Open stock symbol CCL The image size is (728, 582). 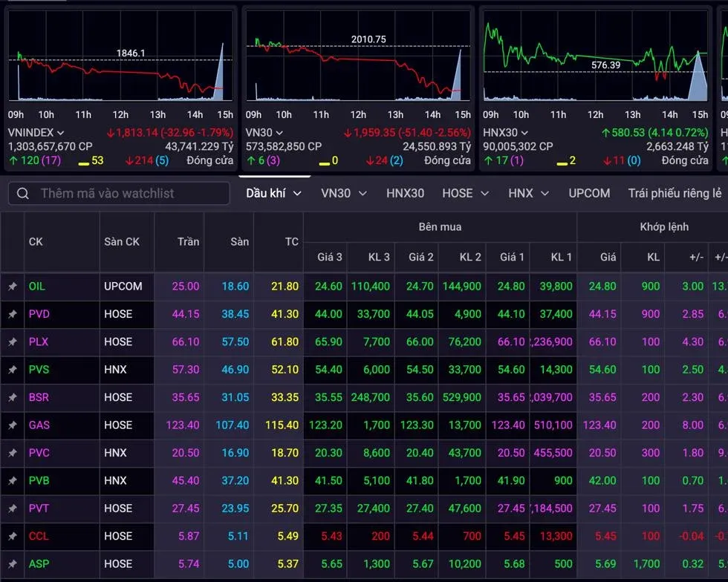[39, 536]
